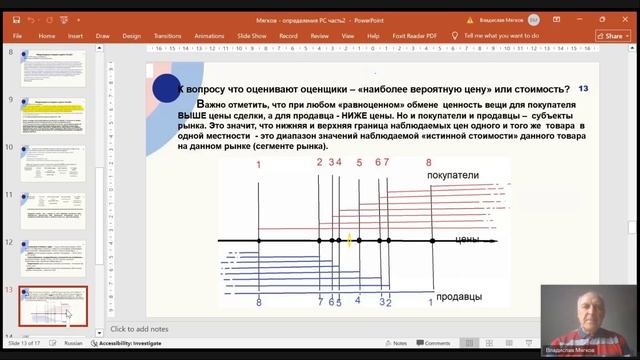Click the slide editor vertical scrollbar thumb

pos(632,227)
